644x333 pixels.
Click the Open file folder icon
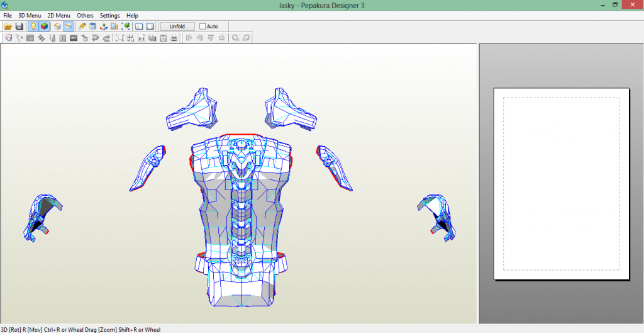click(8, 26)
